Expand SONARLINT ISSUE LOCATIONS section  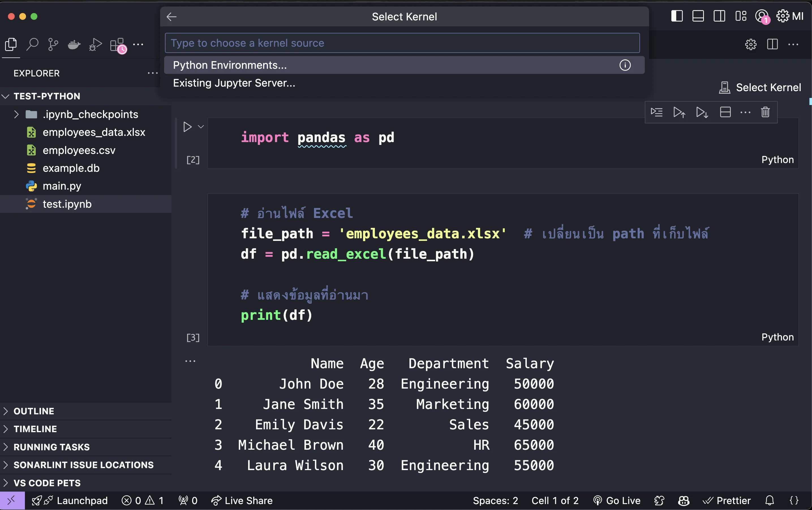pyautogui.click(x=86, y=465)
